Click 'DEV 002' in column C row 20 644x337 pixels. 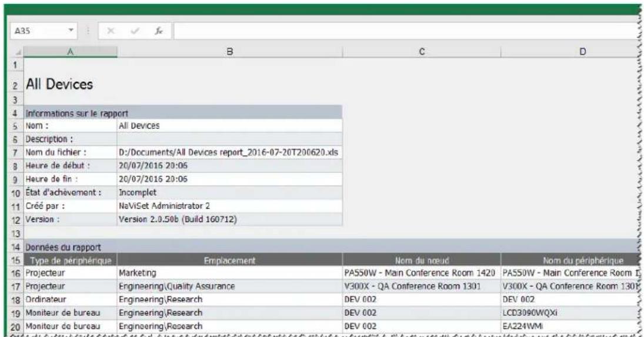421,327
